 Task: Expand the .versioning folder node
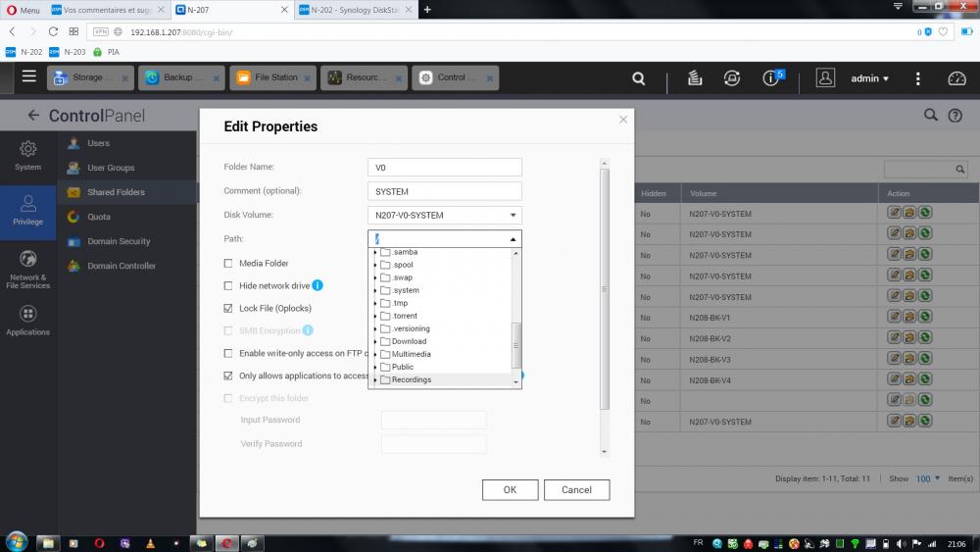click(x=375, y=328)
